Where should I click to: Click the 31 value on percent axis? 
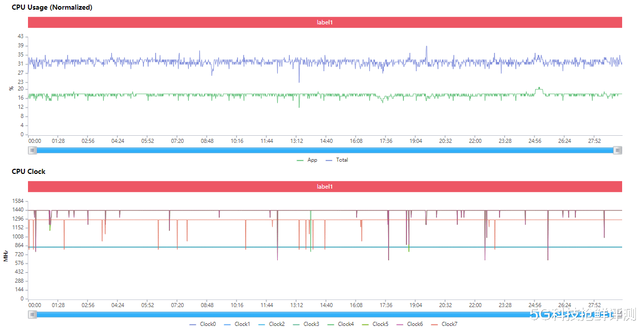point(20,64)
